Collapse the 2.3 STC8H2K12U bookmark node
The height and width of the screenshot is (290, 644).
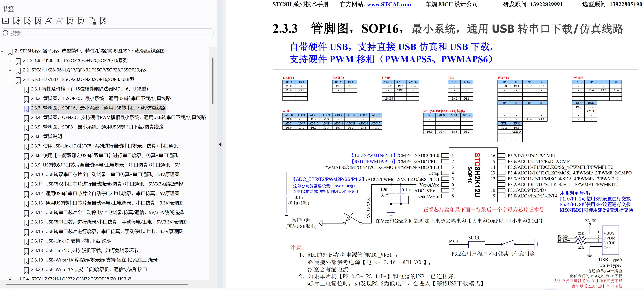(x=10, y=80)
